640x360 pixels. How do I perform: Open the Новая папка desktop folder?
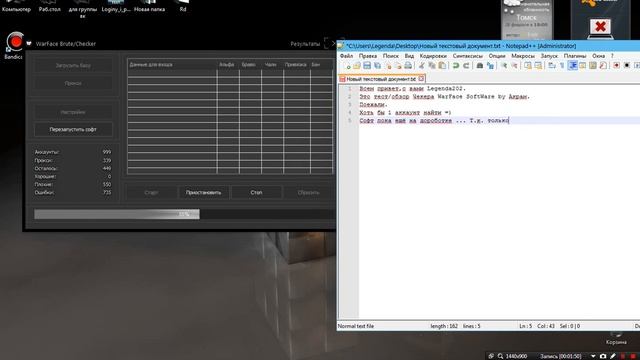coord(149,6)
